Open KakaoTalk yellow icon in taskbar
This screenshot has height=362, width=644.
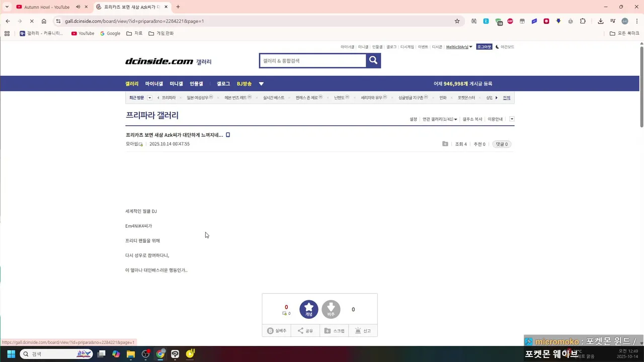click(190, 354)
